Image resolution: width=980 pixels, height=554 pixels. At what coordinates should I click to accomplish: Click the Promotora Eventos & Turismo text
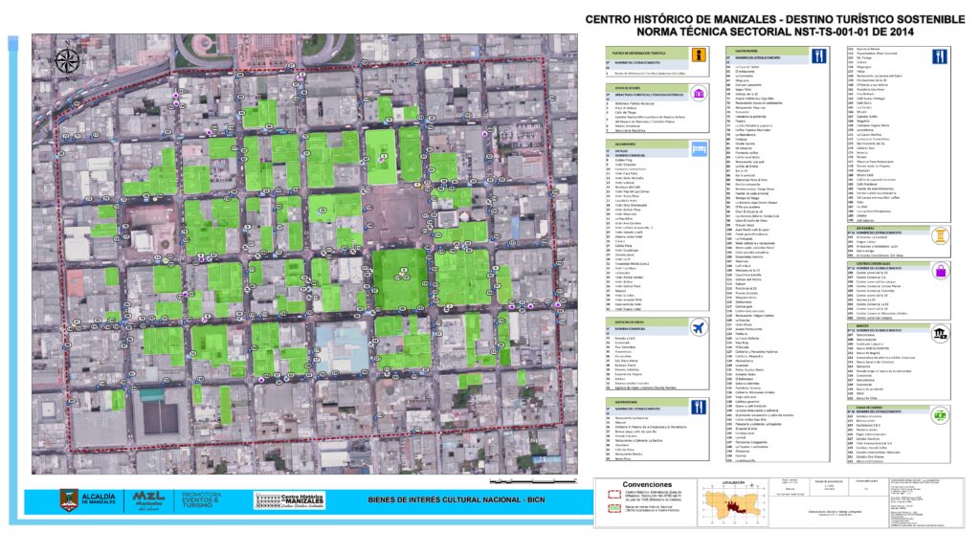(x=201, y=499)
